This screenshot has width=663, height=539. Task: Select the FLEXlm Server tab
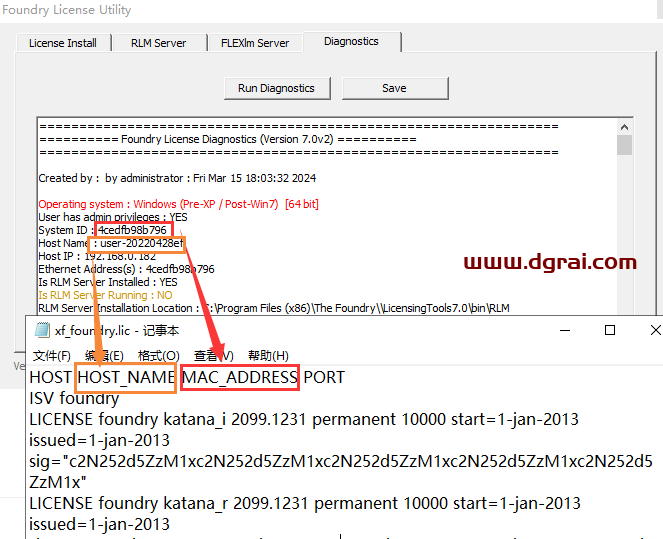[255, 43]
